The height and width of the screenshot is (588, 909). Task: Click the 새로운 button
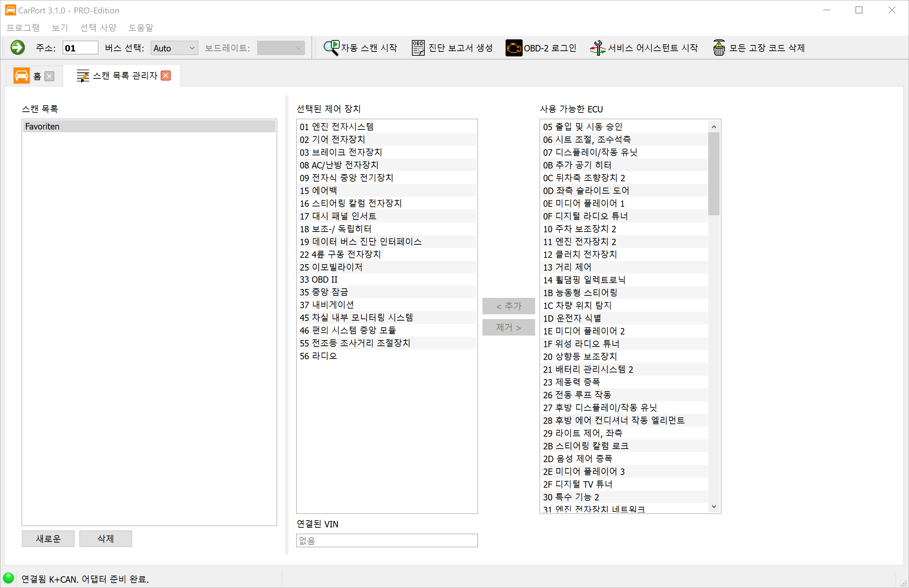pyautogui.click(x=48, y=538)
